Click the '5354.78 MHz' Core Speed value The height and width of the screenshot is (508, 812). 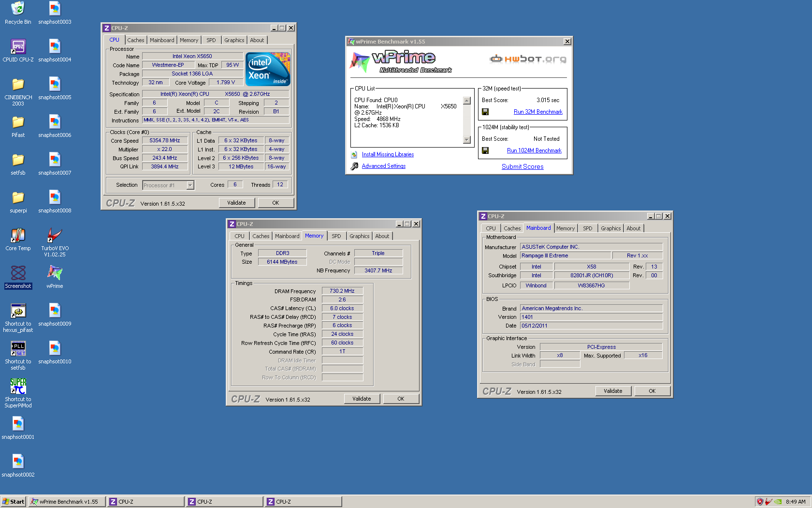164,140
